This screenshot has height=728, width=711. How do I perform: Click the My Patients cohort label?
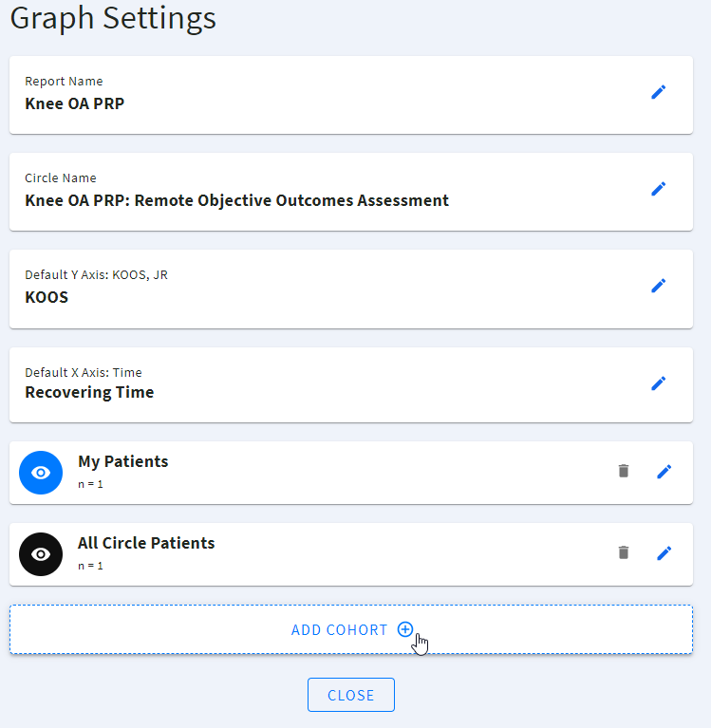122,461
